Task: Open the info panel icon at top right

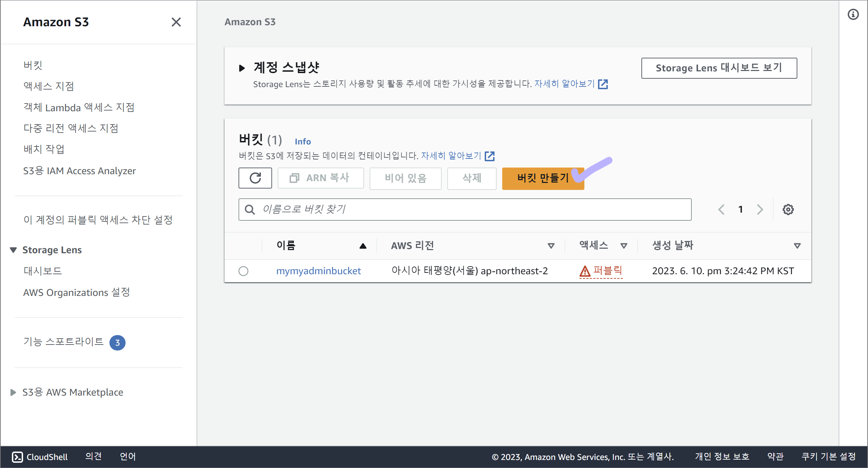Action: [853, 15]
